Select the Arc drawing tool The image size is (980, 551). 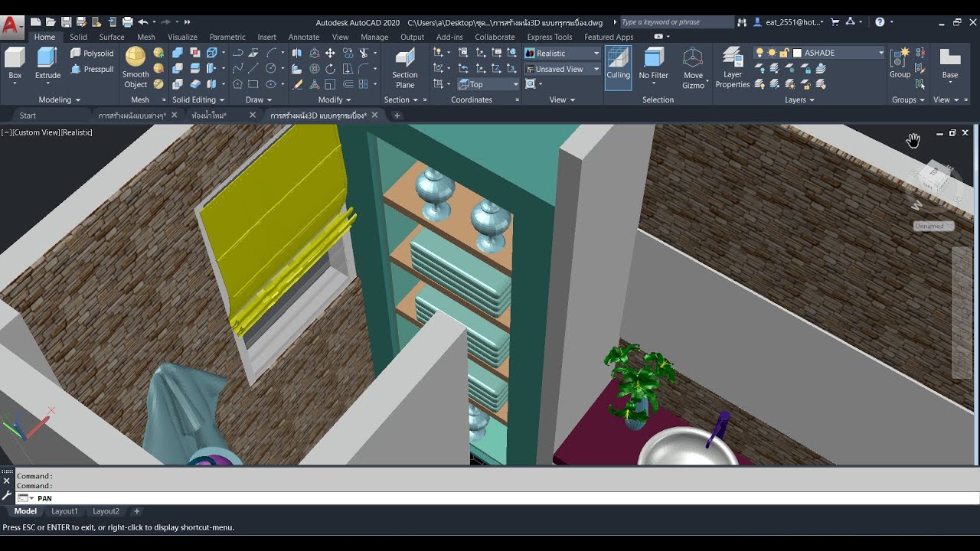(270, 53)
